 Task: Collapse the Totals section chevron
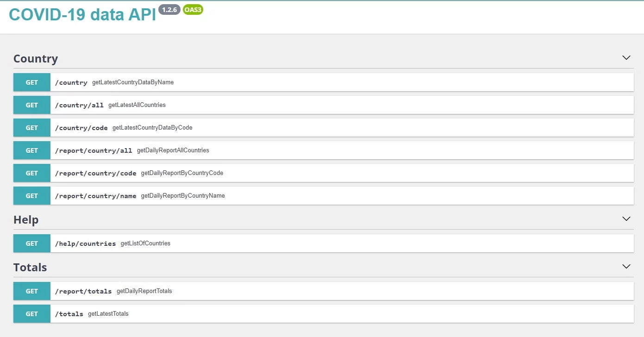click(x=626, y=267)
